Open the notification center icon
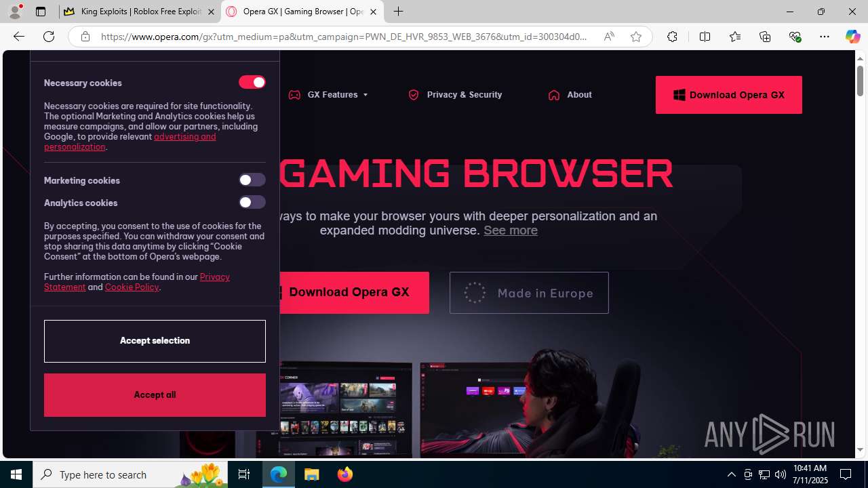The height and width of the screenshot is (488, 868). [x=846, y=474]
